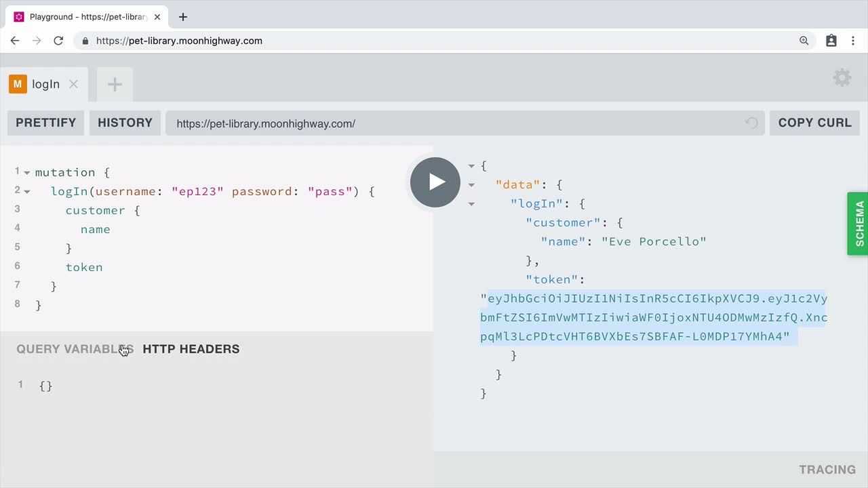
Task: Collapse the logIn block on line 2
Action: pos(27,192)
